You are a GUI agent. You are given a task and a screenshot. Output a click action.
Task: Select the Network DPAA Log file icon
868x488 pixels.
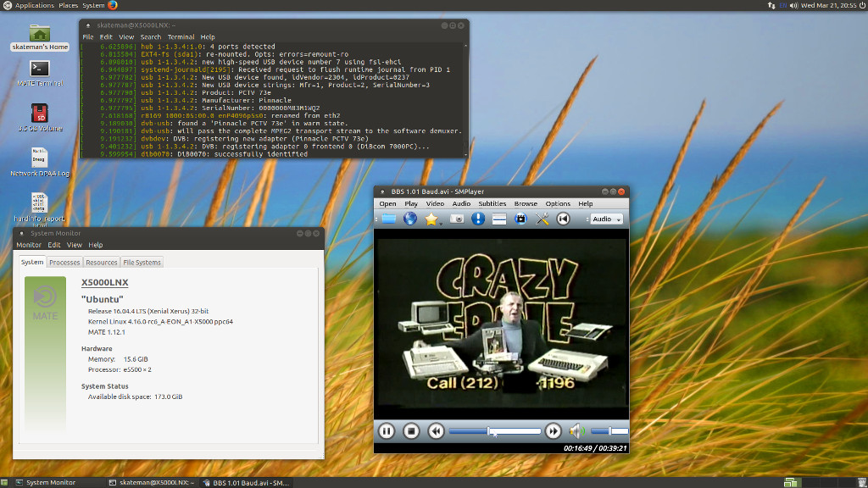pos(40,162)
